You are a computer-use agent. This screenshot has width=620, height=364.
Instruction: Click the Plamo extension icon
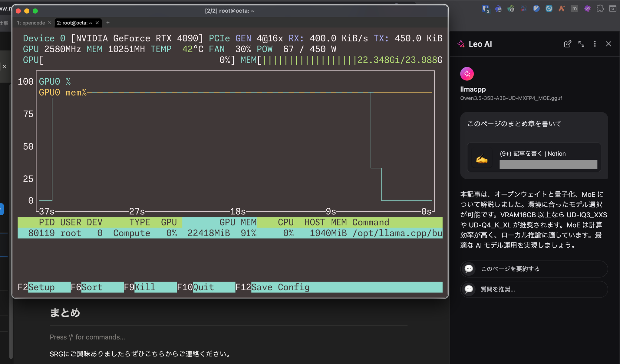(523, 8)
